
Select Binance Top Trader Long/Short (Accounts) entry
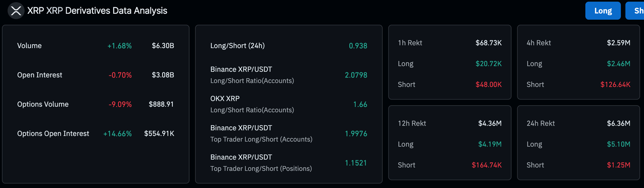pos(261,133)
